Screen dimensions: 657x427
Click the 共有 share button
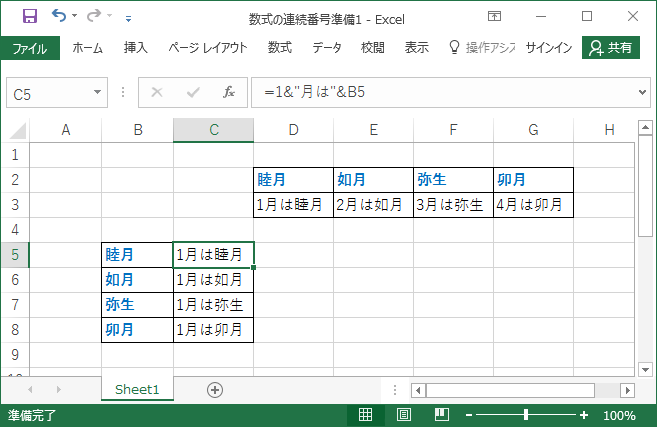[x=610, y=48]
